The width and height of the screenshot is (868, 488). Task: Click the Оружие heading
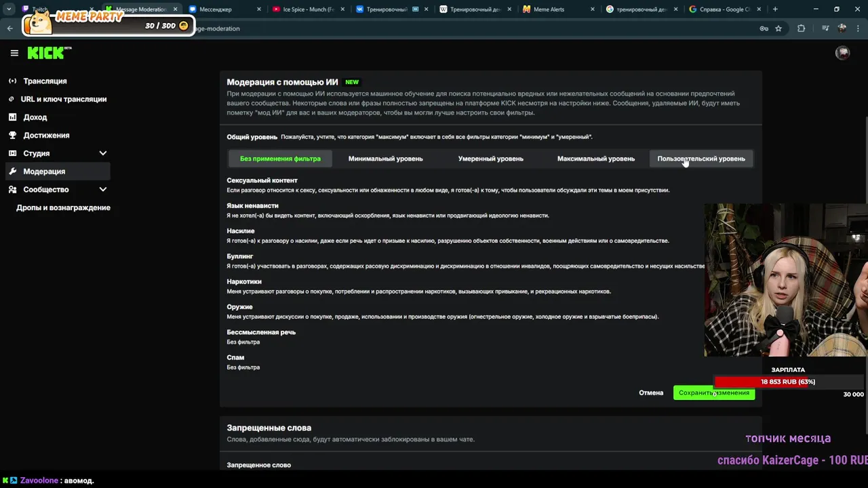click(239, 307)
